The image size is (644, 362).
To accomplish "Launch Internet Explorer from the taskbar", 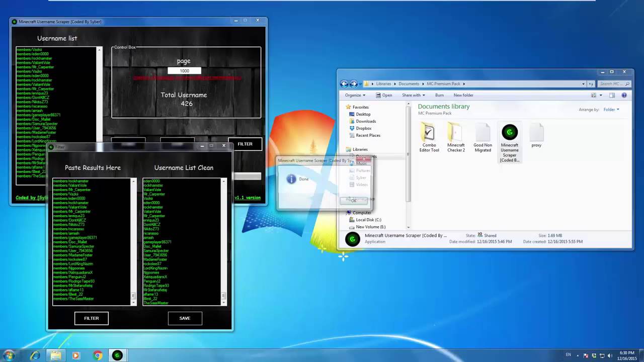I will [x=35, y=355].
